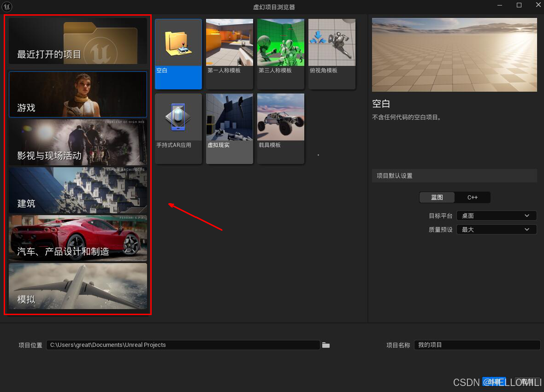Select the 模拟 (Simulation) category
The width and height of the screenshot is (544, 392).
click(x=78, y=286)
